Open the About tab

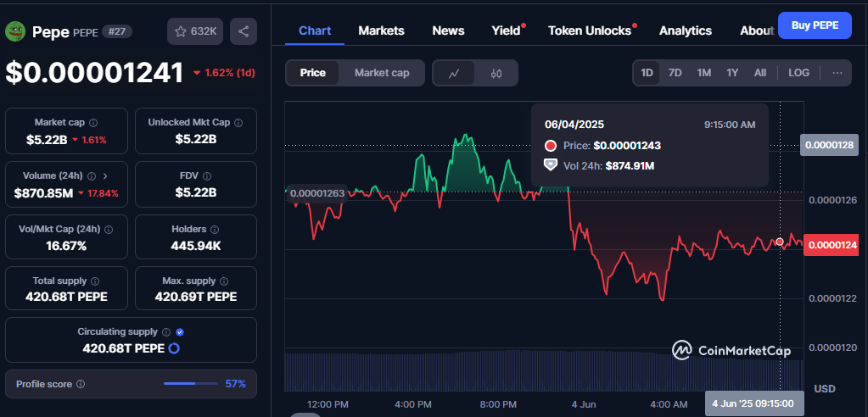tap(757, 31)
